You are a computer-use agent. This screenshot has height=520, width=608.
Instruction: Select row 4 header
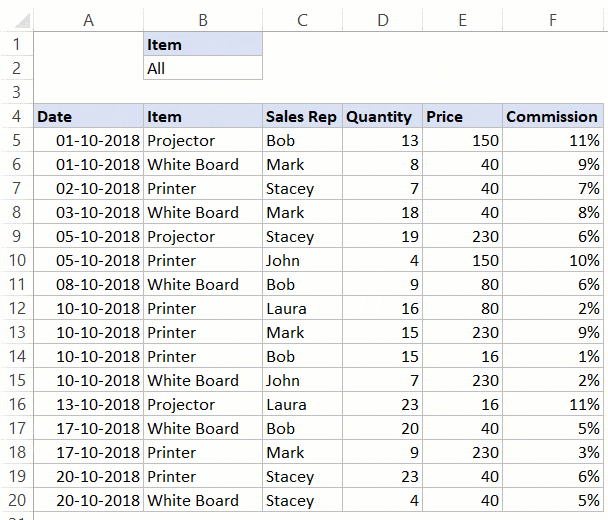[x=17, y=116]
